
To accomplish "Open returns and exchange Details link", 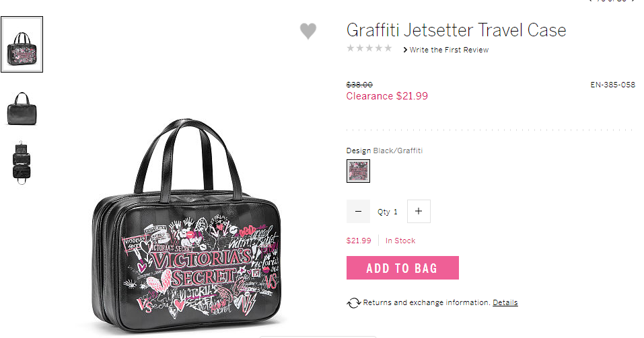I will (505, 303).
